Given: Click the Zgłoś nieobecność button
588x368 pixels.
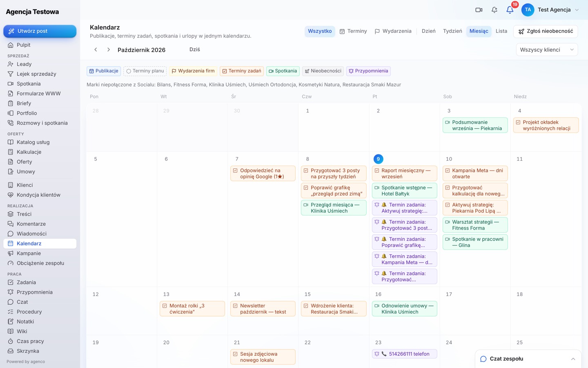Looking at the screenshot, I should click(546, 31).
